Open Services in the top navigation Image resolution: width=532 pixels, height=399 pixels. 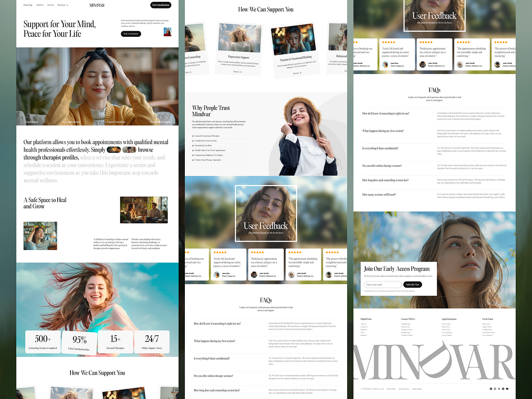pyautogui.click(x=51, y=5)
